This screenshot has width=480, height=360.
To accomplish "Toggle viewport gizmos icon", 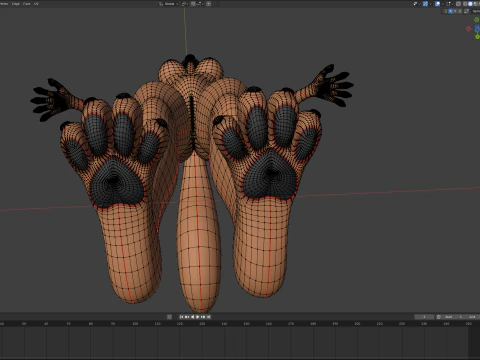I will [x=425, y=4].
